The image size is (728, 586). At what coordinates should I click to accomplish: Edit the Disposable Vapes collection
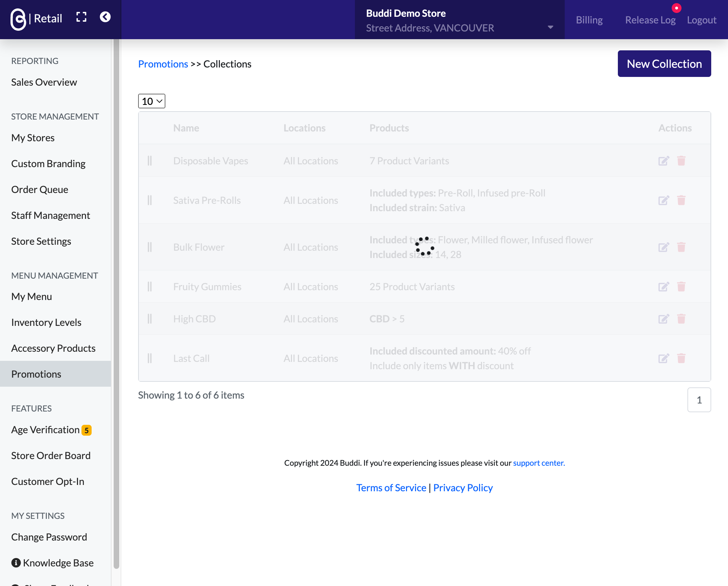pyautogui.click(x=664, y=161)
